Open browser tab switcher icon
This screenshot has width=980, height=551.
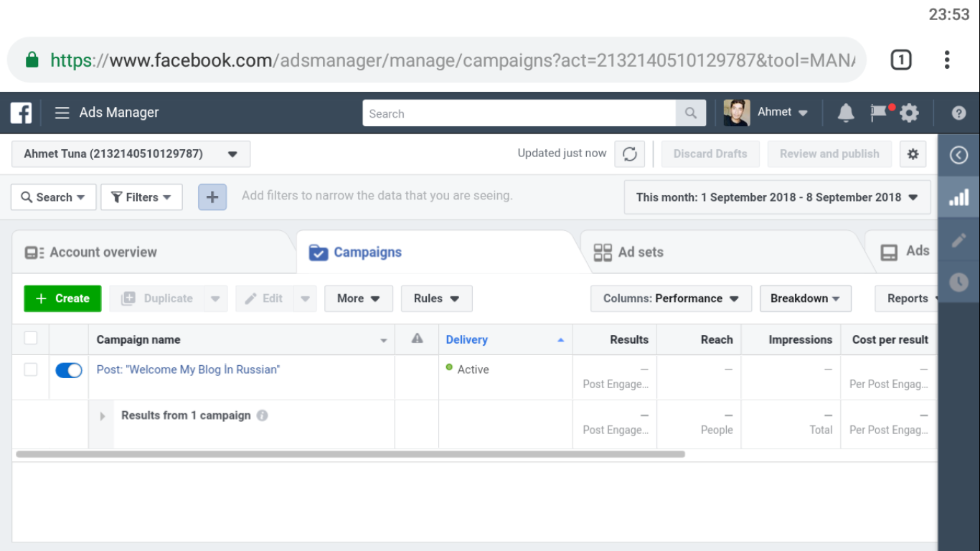tap(901, 60)
